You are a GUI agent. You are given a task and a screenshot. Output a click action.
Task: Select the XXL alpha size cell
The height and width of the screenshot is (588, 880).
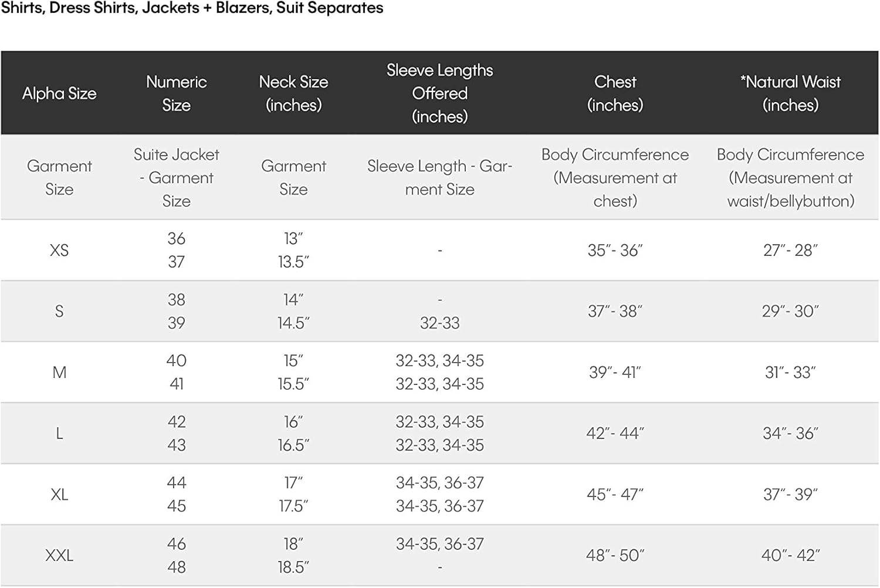(59, 555)
